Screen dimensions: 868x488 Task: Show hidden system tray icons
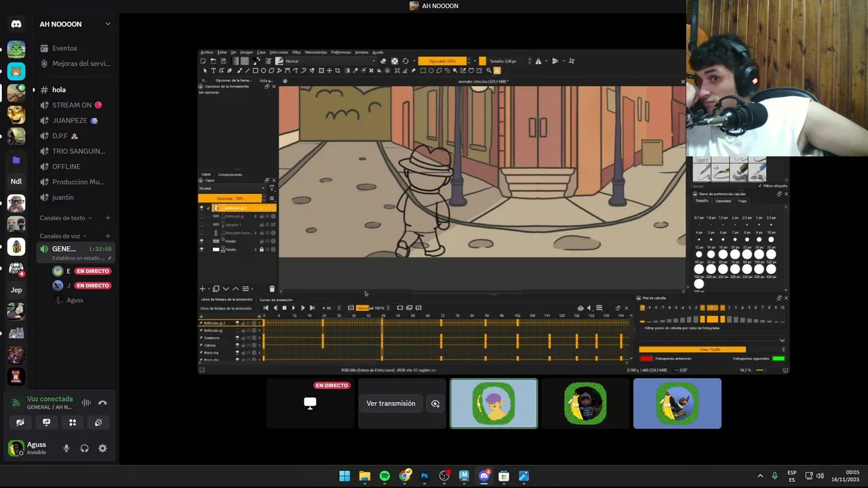point(760,476)
